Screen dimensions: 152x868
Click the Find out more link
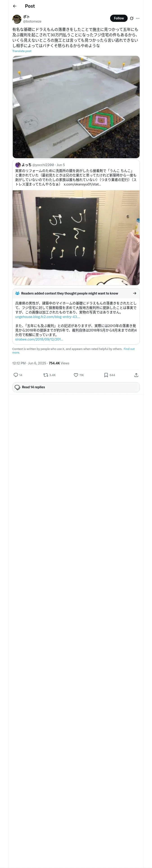(129, 349)
